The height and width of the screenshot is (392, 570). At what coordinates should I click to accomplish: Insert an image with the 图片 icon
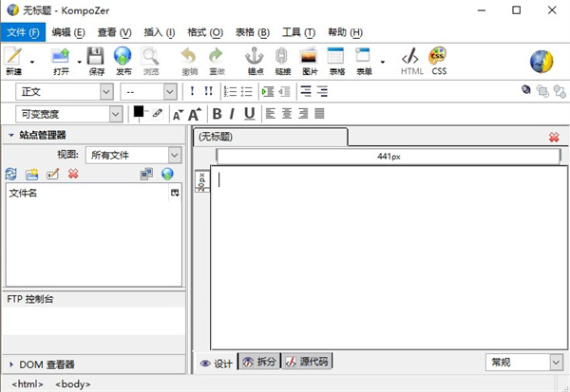(x=310, y=61)
